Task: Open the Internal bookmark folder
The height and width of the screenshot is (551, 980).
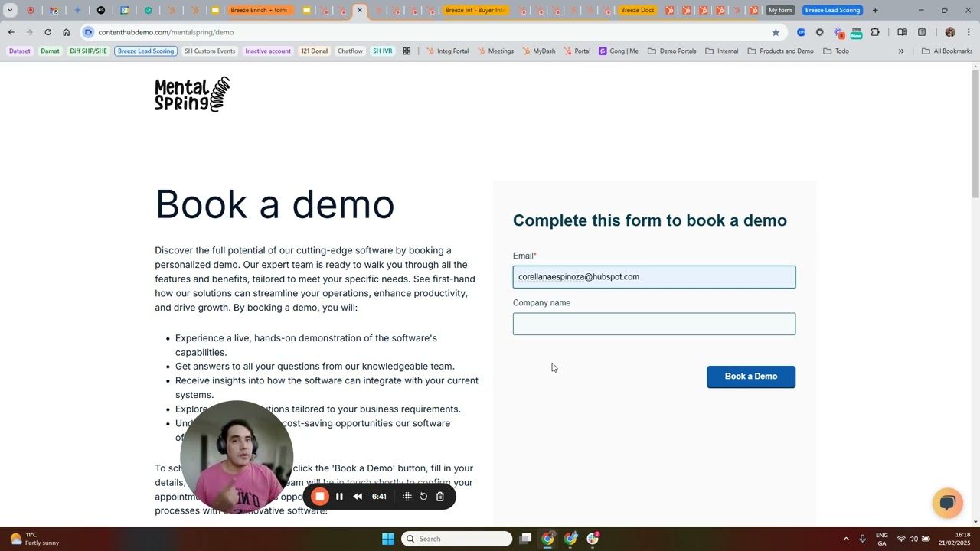Action: point(722,51)
